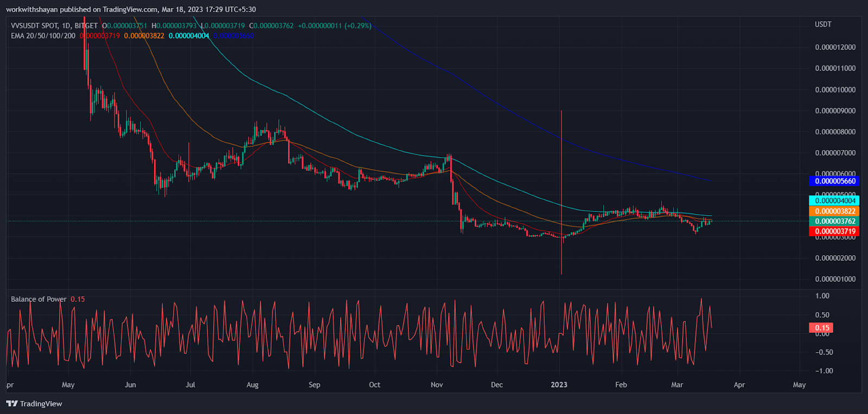The width and height of the screenshot is (868, 414).
Task: Click the 0.000012000 price axis label
Action: tap(835, 47)
